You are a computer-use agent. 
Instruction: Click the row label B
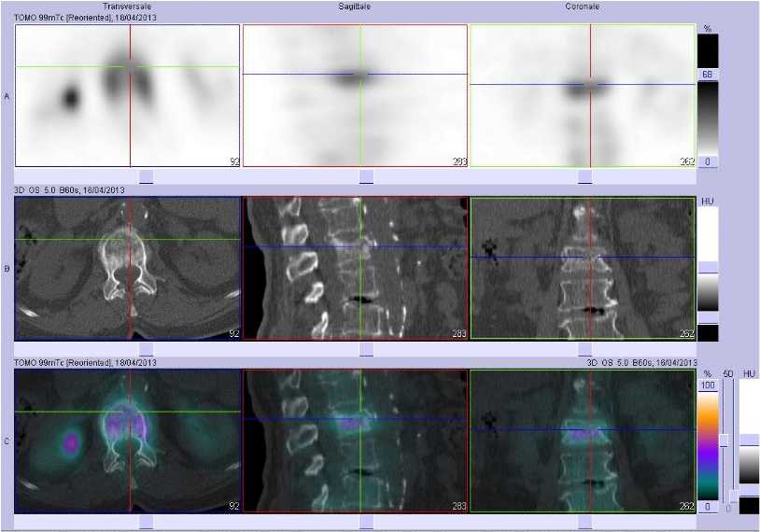point(7,269)
